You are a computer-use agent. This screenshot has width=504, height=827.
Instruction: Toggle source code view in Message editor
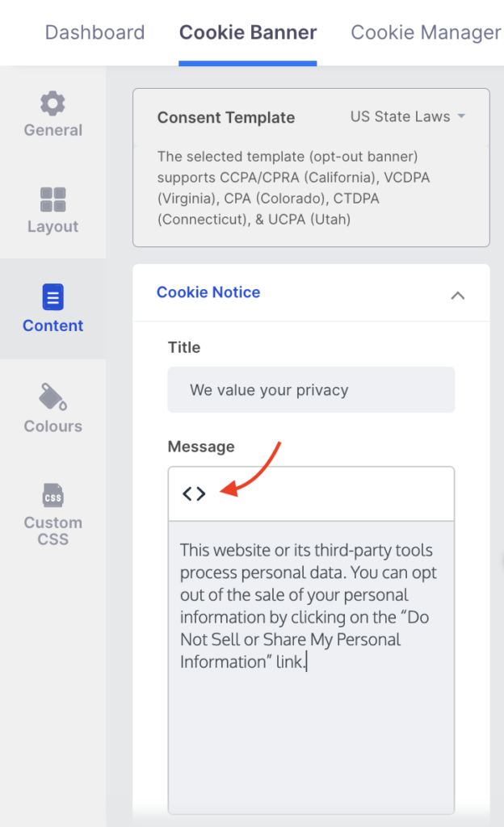pos(194,493)
